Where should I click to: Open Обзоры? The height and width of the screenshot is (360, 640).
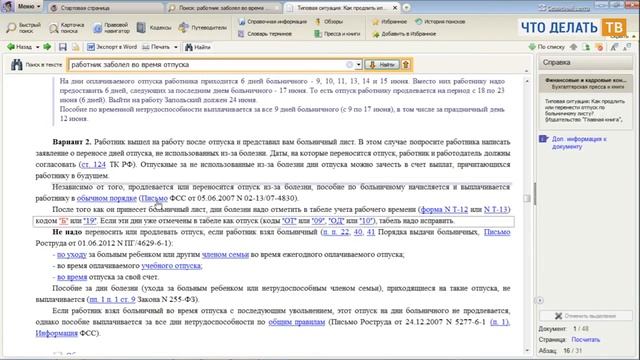point(329,22)
